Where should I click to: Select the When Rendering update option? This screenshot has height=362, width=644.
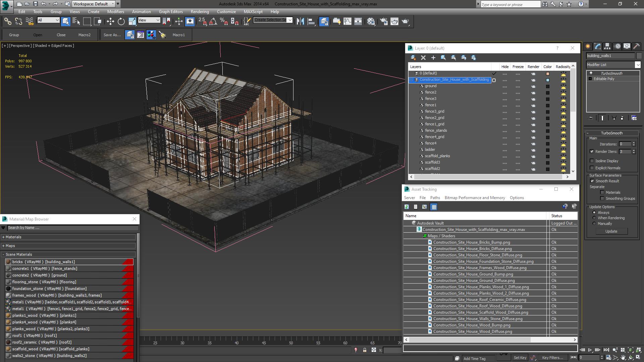coord(594,218)
